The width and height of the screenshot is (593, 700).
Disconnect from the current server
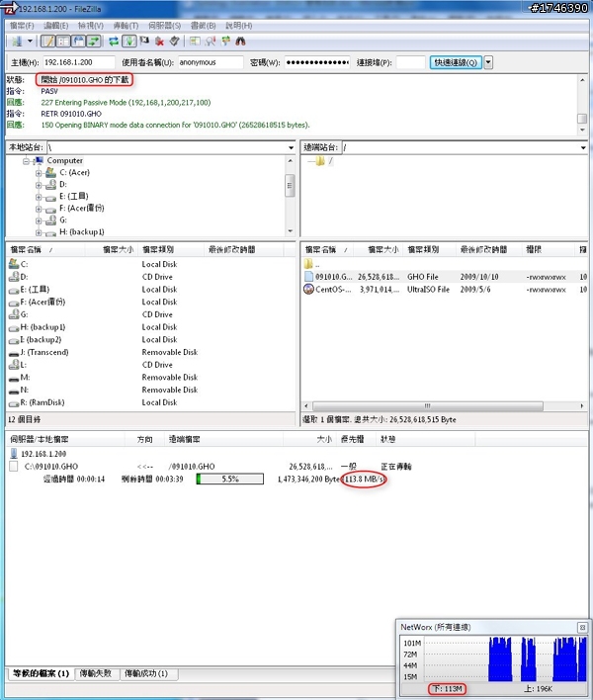tap(159, 42)
